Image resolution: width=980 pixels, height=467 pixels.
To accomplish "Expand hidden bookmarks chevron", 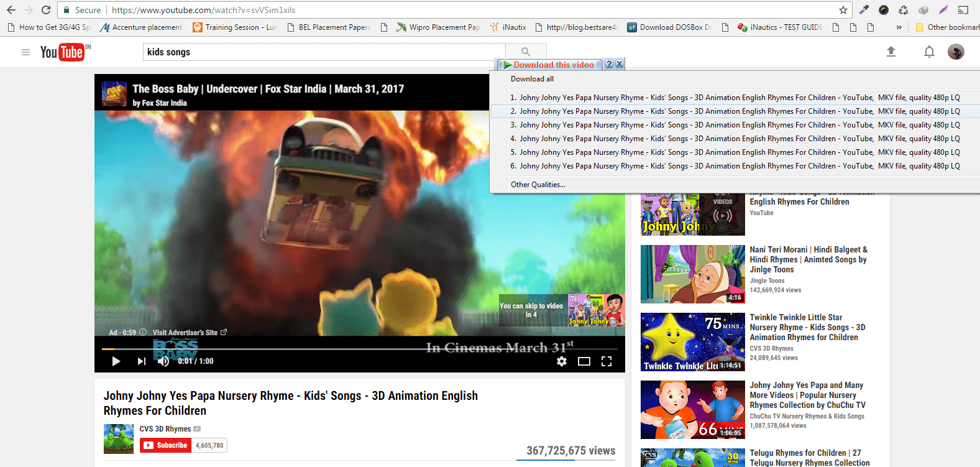I will (x=899, y=27).
